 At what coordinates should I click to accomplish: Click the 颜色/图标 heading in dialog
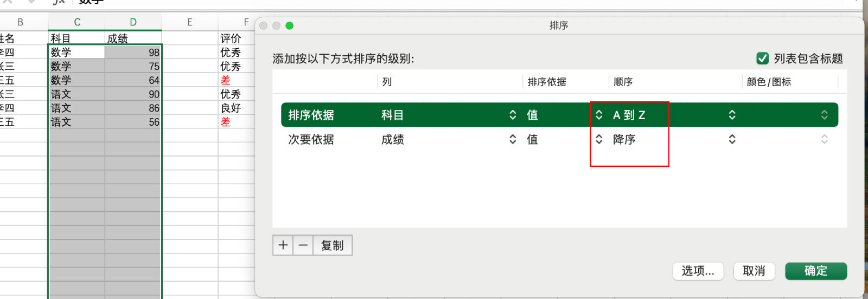click(x=769, y=82)
